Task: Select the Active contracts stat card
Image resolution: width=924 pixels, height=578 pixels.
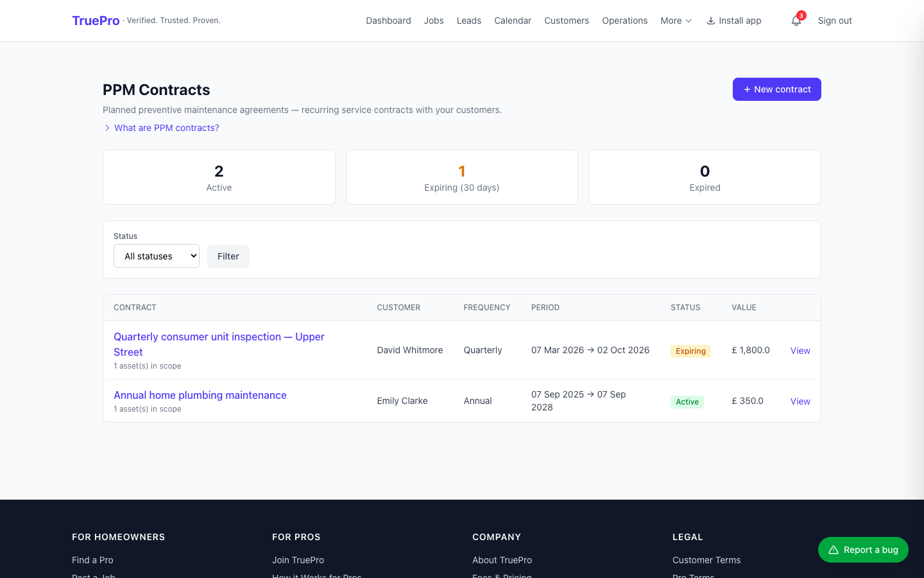Action: coord(219,177)
